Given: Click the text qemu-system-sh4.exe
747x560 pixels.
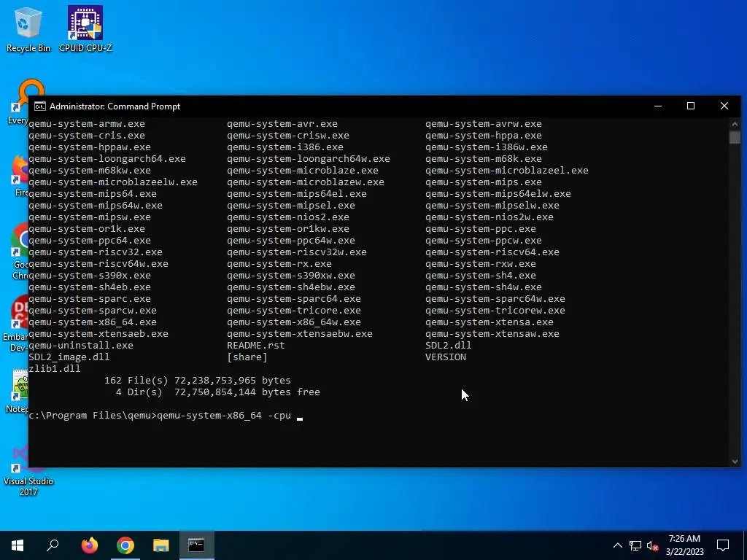Looking at the screenshot, I should pos(481,275).
